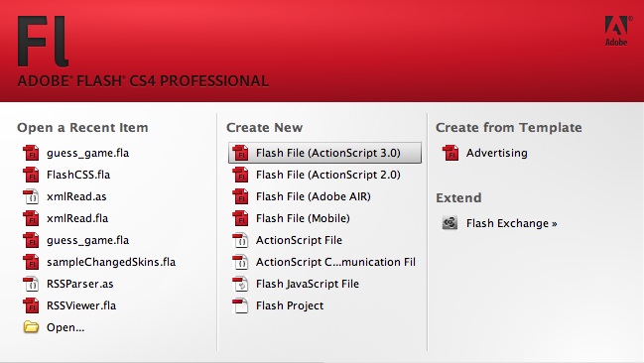Click the sampleChangedSkins.fla file icon
Image resolution: width=644 pixels, height=363 pixels.
(x=31, y=262)
